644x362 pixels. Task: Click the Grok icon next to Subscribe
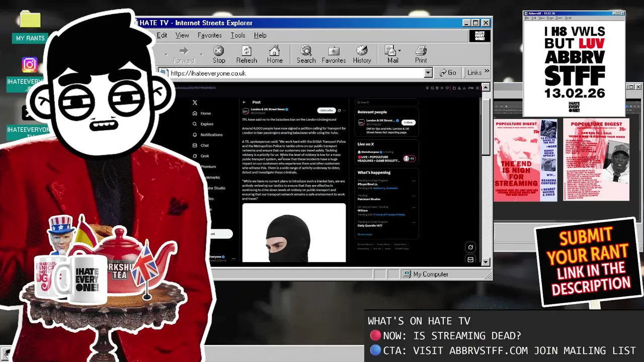point(339,110)
